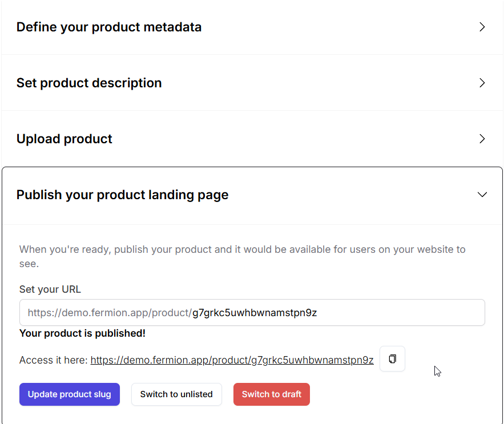This screenshot has height=424, width=504.
Task: Switch the product to unlisted
Action: (176, 394)
